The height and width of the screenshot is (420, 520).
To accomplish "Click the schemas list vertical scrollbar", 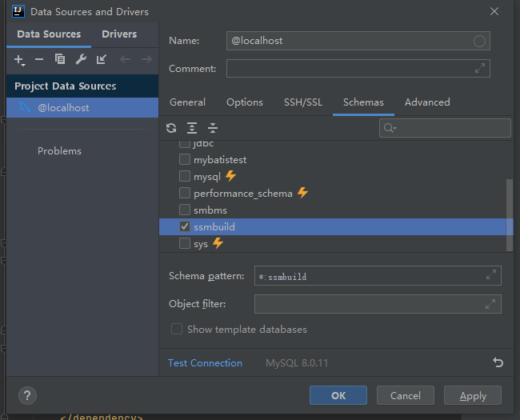I will tap(510, 215).
